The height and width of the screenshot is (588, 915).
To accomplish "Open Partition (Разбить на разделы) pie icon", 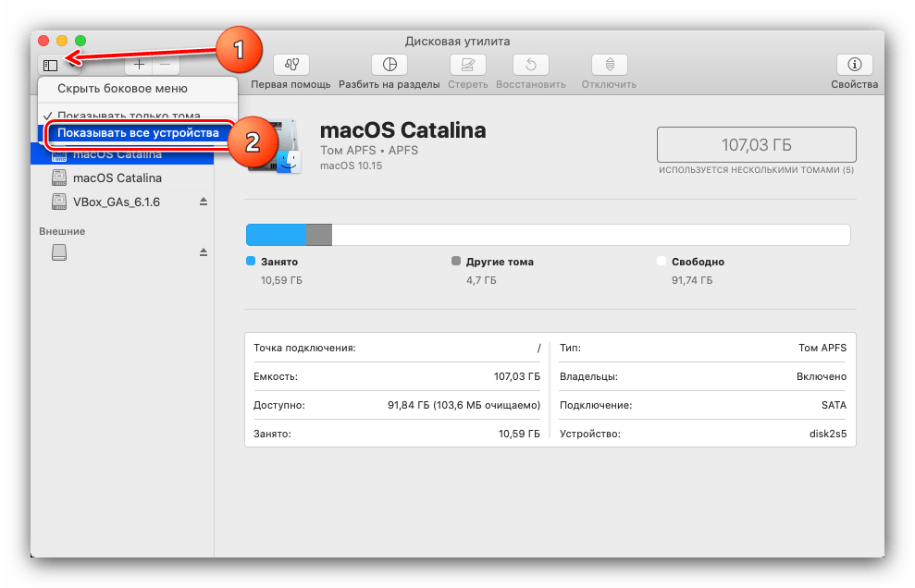I will (x=389, y=64).
